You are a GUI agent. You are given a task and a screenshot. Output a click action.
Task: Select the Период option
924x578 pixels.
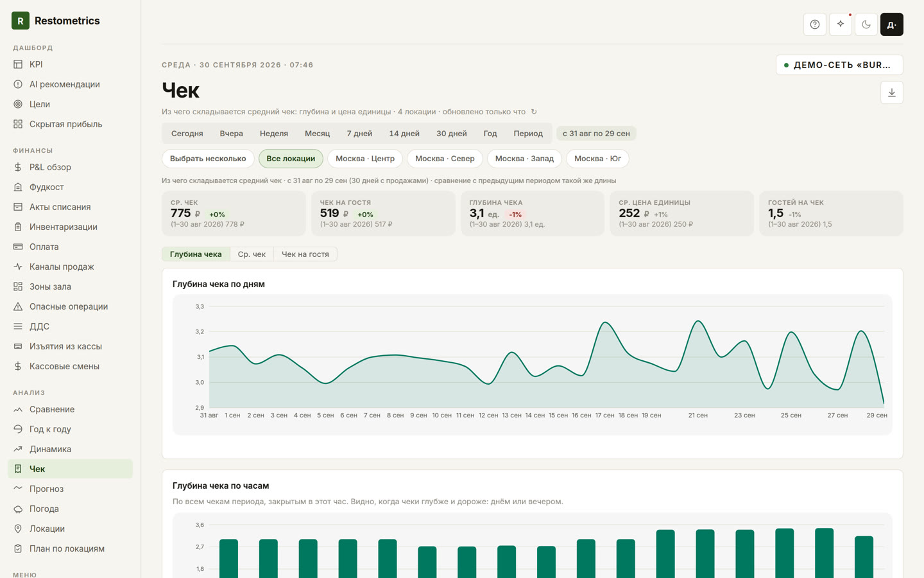point(528,134)
